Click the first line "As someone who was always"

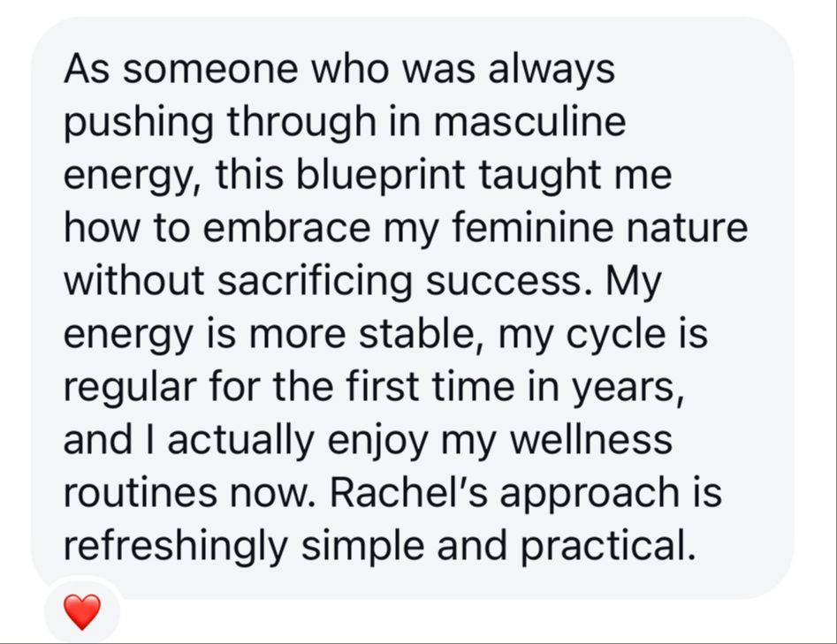pos(339,70)
